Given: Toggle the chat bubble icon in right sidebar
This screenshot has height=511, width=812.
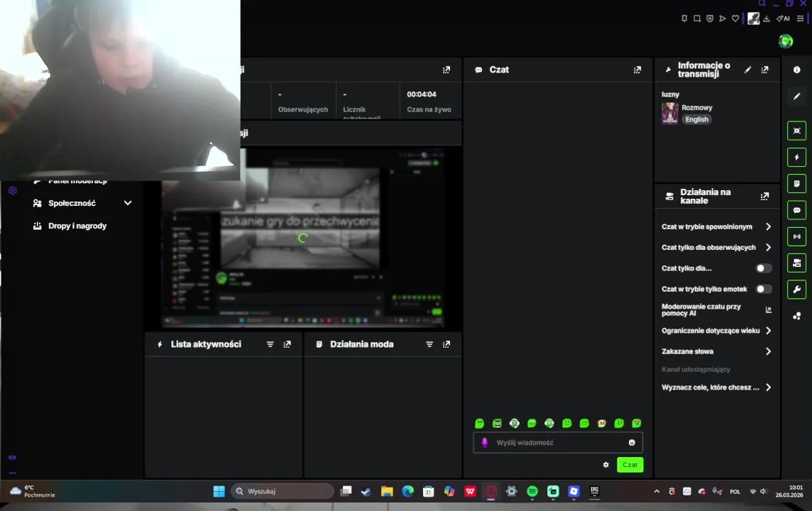Looking at the screenshot, I should (x=796, y=210).
